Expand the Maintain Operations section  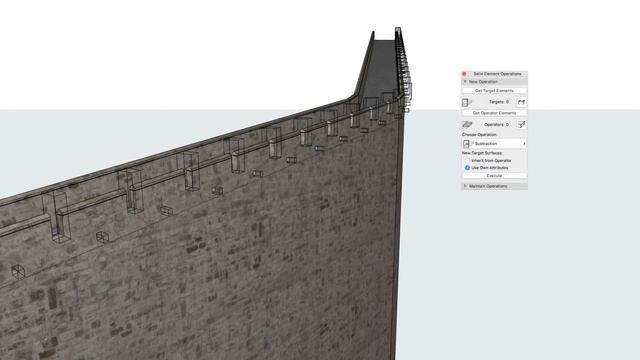pos(465,186)
